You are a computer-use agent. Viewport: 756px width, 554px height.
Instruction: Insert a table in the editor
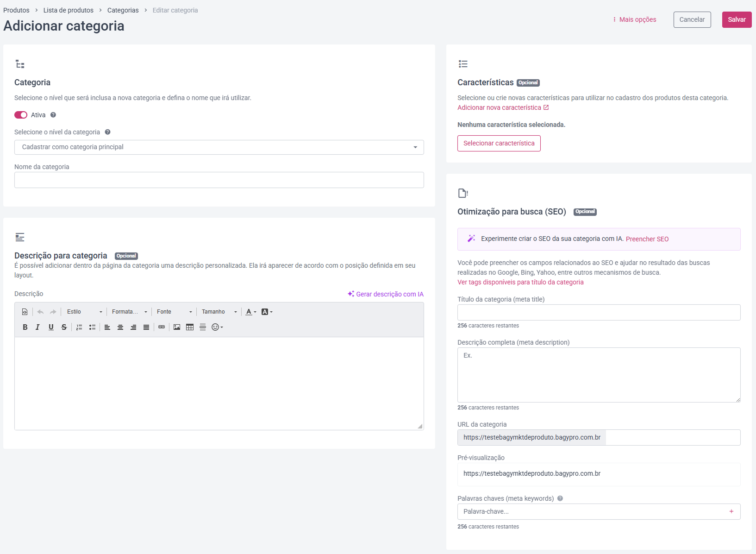click(190, 327)
